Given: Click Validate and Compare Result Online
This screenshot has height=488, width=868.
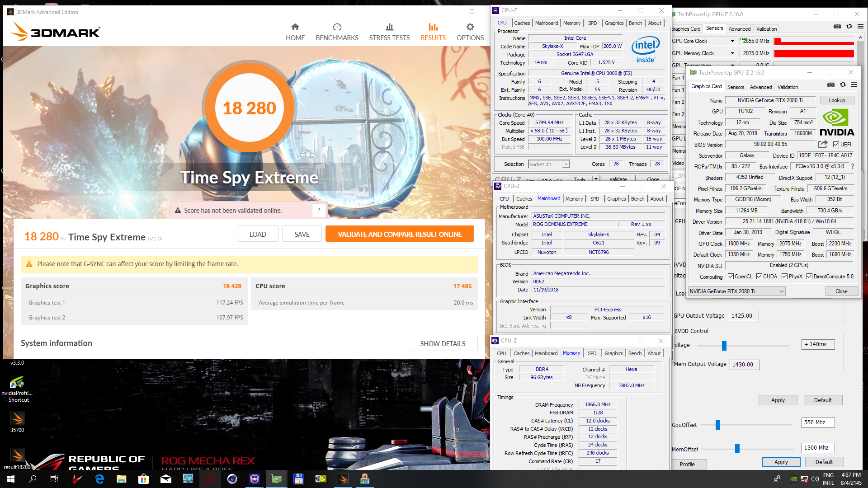Looking at the screenshot, I should tap(400, 234).
